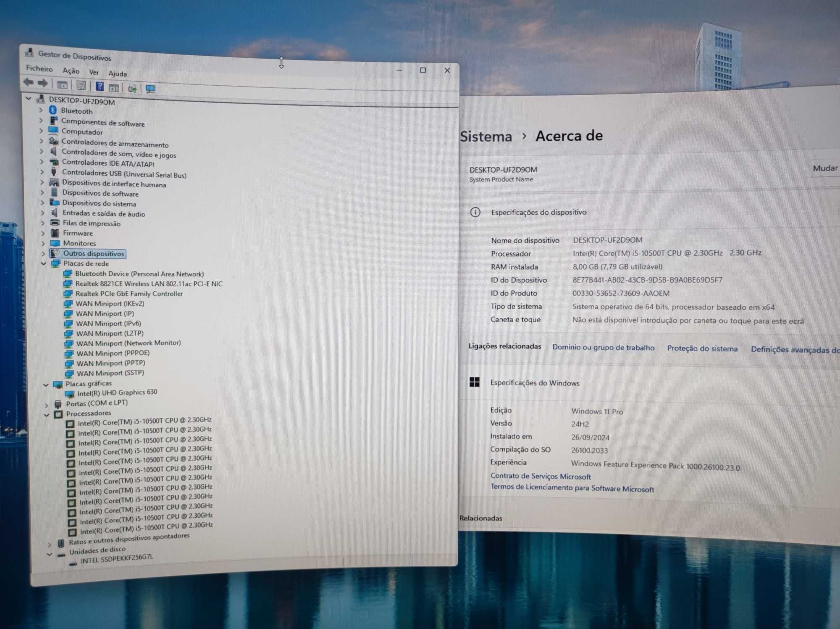Collapse the DESKTOP-UF2D9OM root node
This screenshot has width=840, height=629.
(29, 99)
